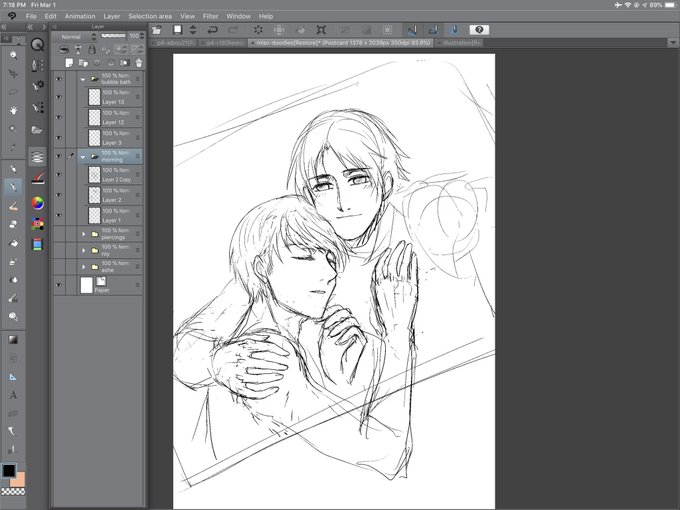Image resolution: width=680 pixels, height=510 pixels.
Task: Adjust the layer opacity stepper
Action: [x=142, y=36]
